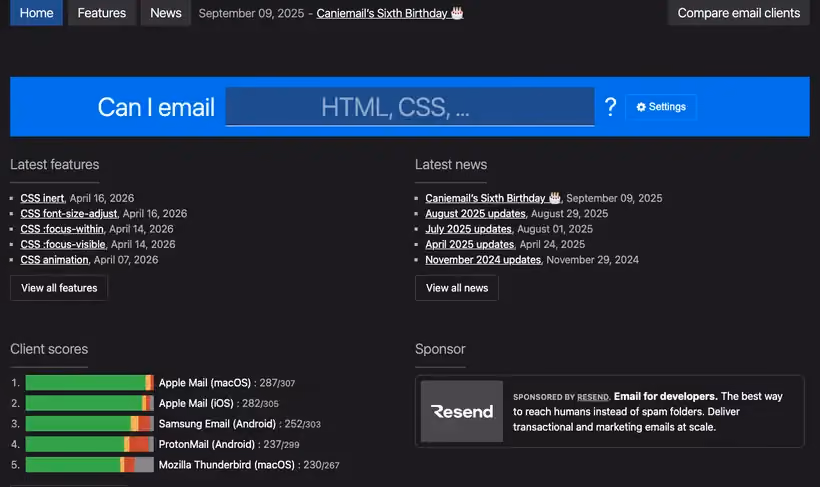The width and height of the screenshot is (820, 487).
Task: Open Caniemail's Sixth Birthday header link
Action: tap(390, 13)
